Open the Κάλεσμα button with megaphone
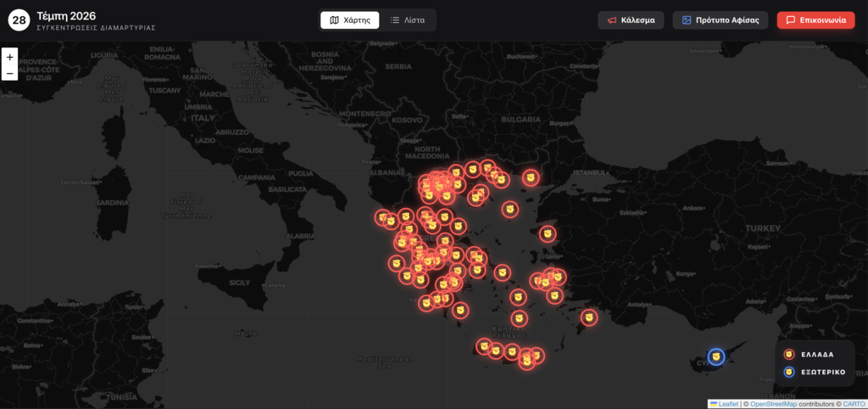The width and height of the screenshot is (868, 409). pos(631,20)
